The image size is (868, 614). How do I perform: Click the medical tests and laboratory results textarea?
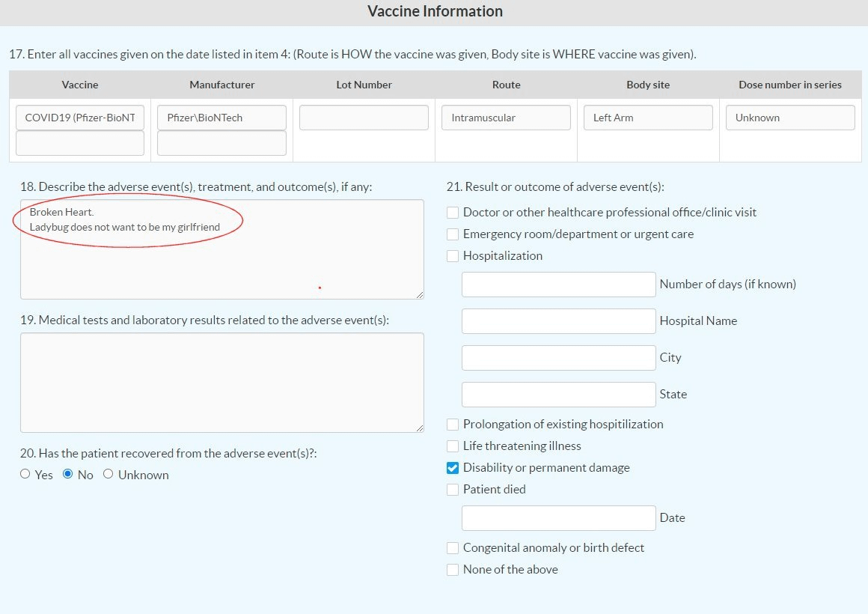click(221, 383)
